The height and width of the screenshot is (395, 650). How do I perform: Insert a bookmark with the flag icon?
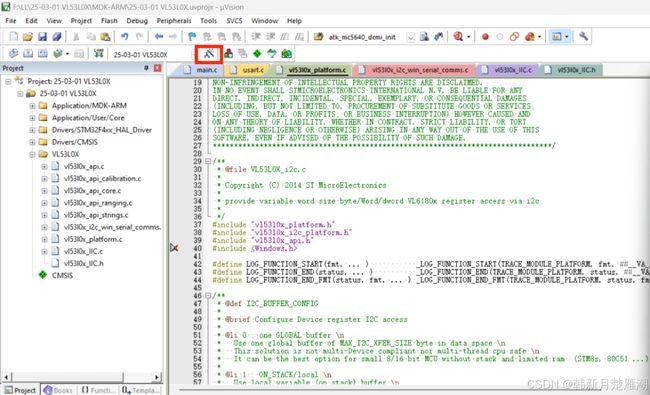(x=192, y=36)
